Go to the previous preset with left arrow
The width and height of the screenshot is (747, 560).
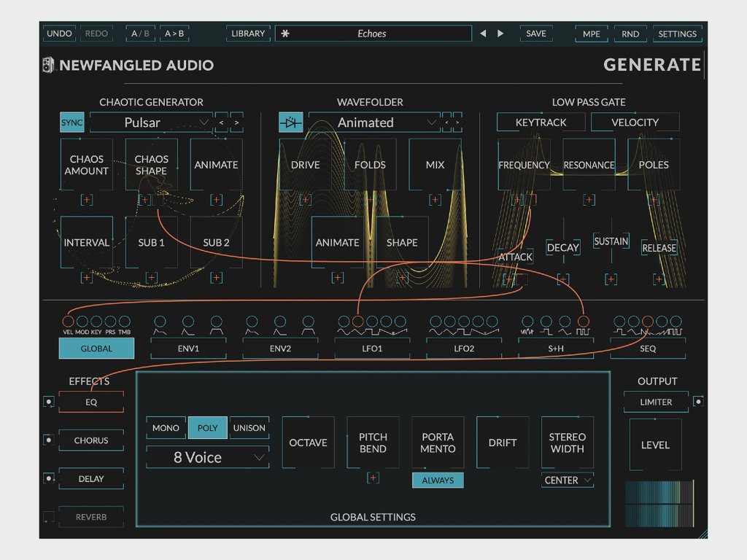483,34
